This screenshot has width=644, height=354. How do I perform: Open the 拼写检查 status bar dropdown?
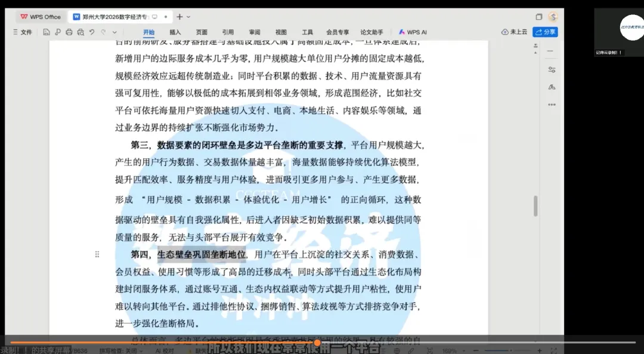[120, 350]
